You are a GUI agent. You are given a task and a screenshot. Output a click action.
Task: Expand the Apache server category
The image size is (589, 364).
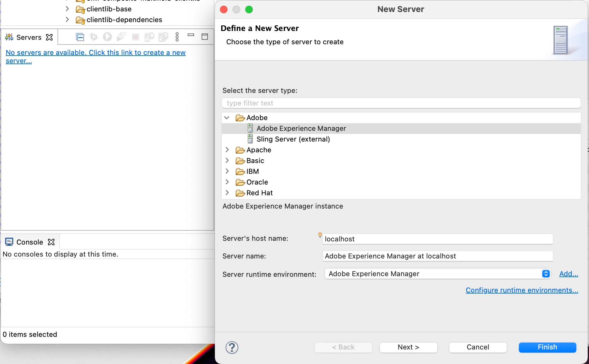(x=227, y=150)
